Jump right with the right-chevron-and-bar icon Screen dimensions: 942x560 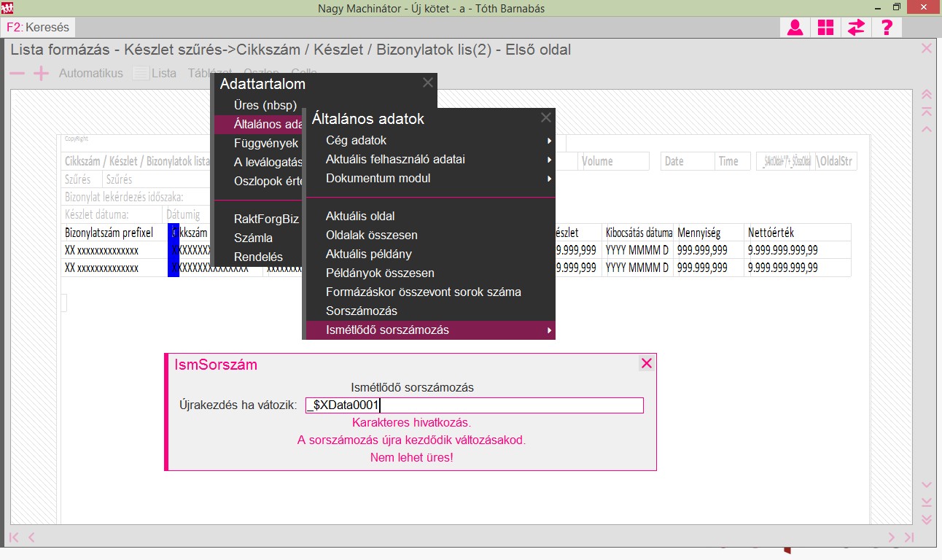[908, 537]
